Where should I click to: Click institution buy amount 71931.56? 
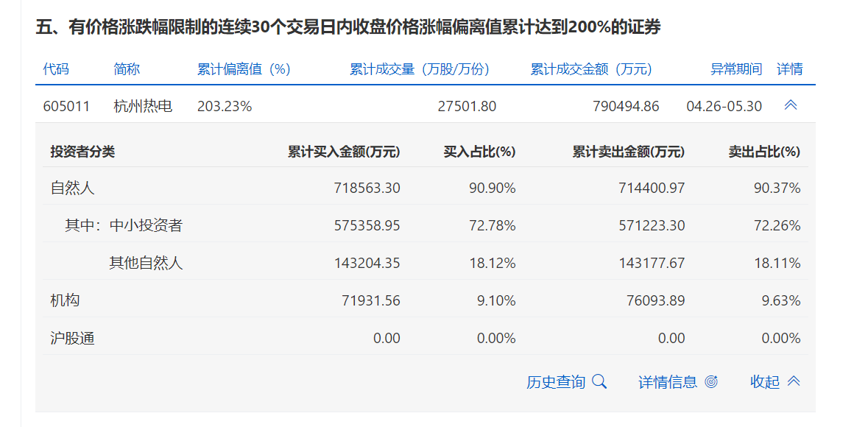point(371,300)
